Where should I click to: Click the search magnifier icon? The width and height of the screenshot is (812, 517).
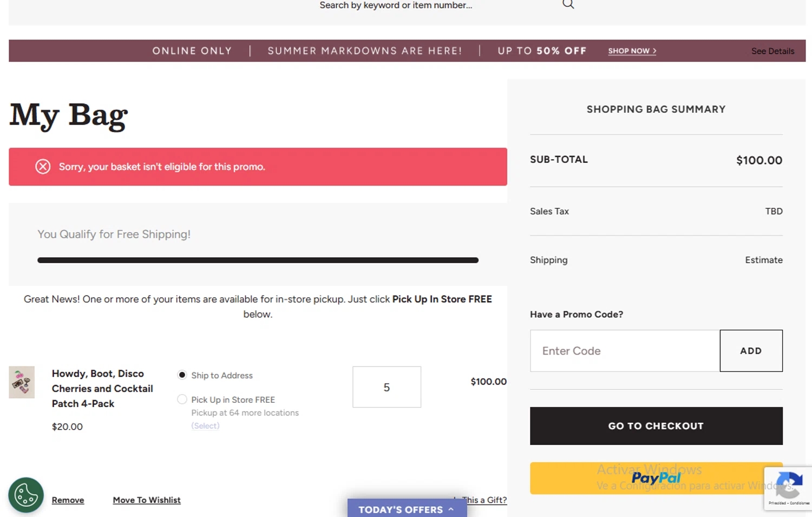pyautogui.click(x=568, y=4)
